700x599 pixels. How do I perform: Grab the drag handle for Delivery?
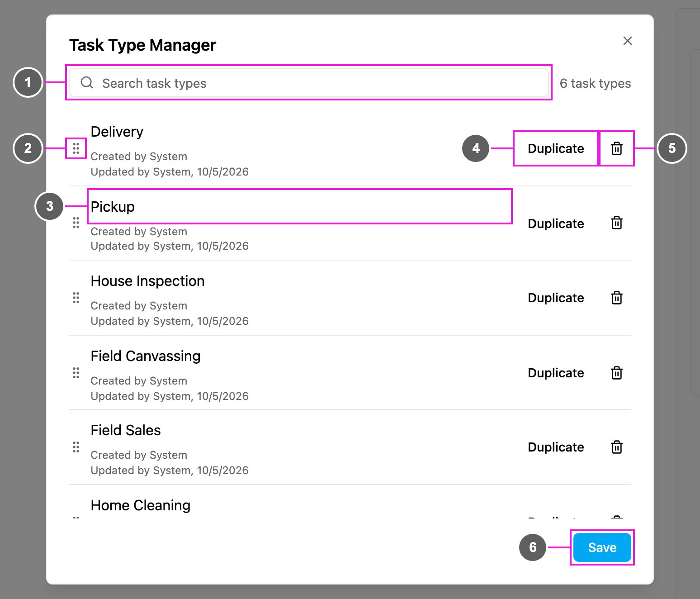click(76, 148)
